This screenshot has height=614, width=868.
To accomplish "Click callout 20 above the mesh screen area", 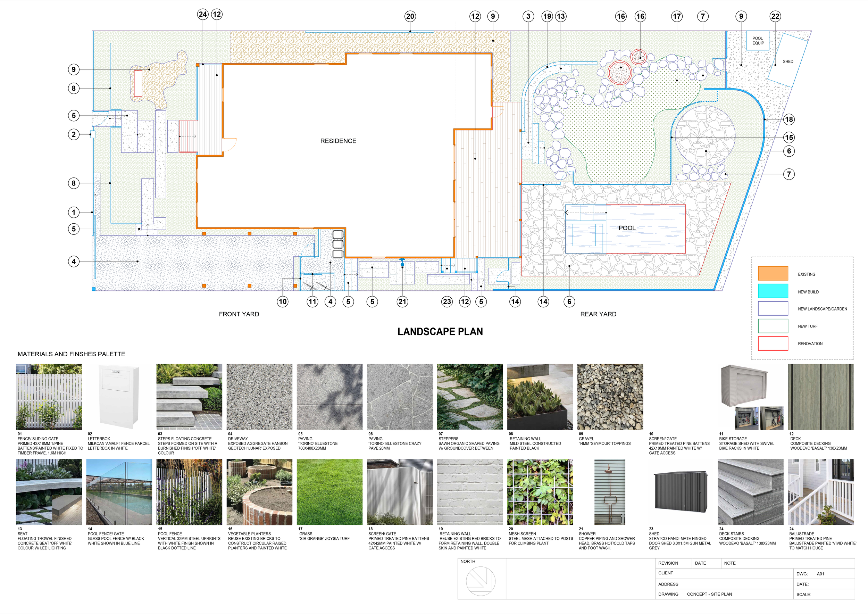I will pos(410,16).
